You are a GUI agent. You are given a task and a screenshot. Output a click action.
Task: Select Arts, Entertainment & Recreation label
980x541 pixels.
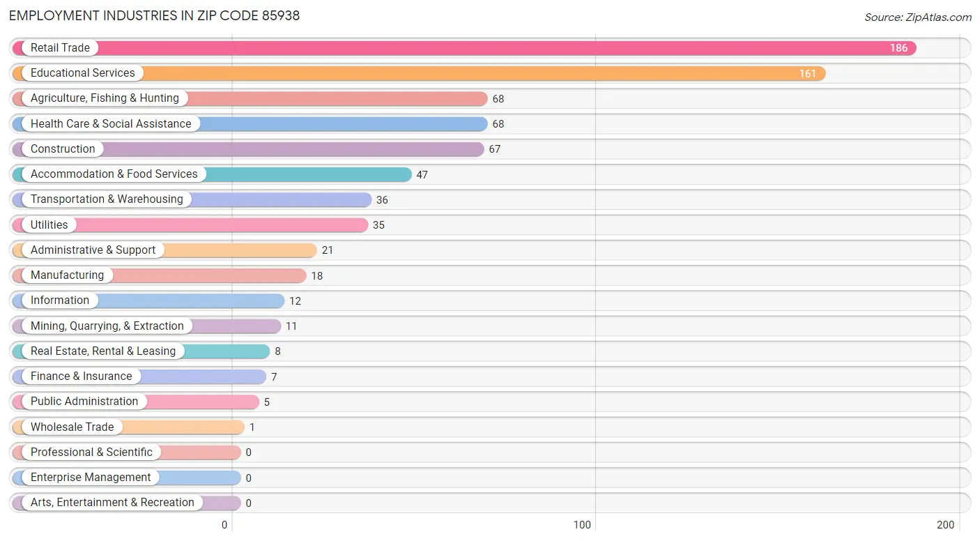tap(112, 503)
